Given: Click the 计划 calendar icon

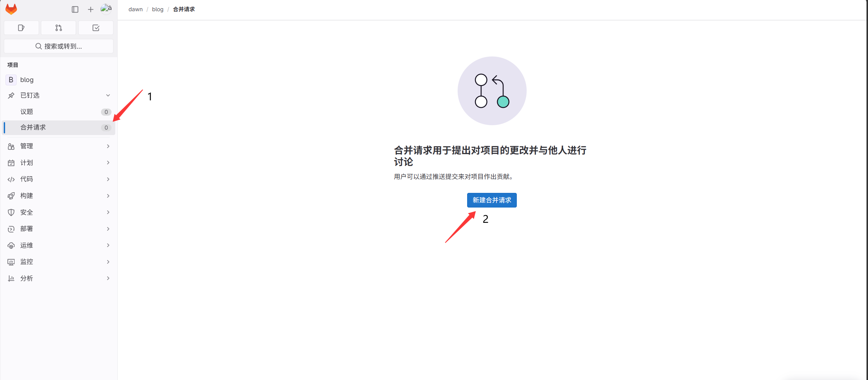Looking at the screenshot, I should (11, 163).
